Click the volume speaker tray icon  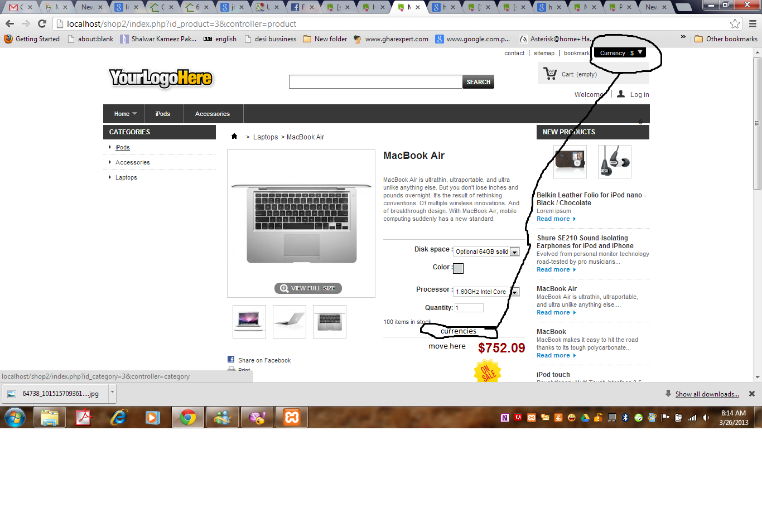706,418
